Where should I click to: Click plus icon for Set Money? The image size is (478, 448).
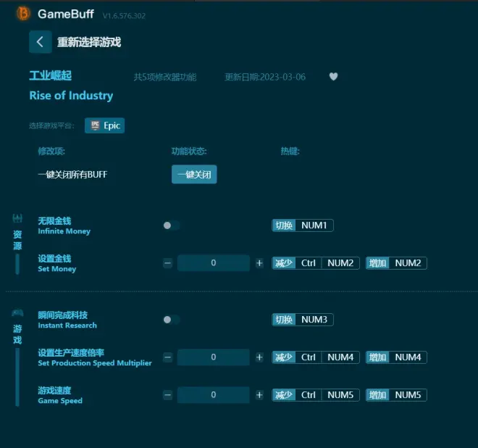click(x=259, y=263)
